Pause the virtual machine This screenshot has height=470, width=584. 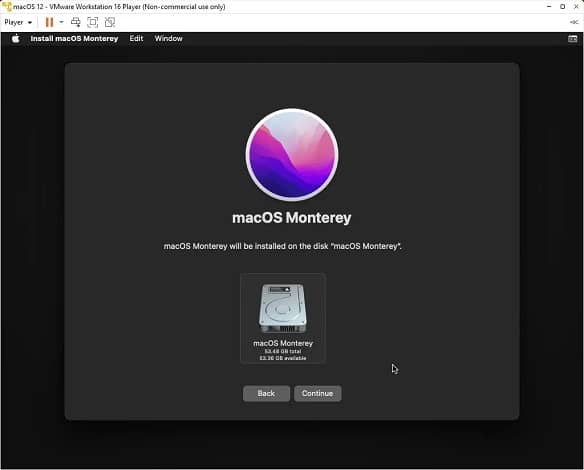49,22
